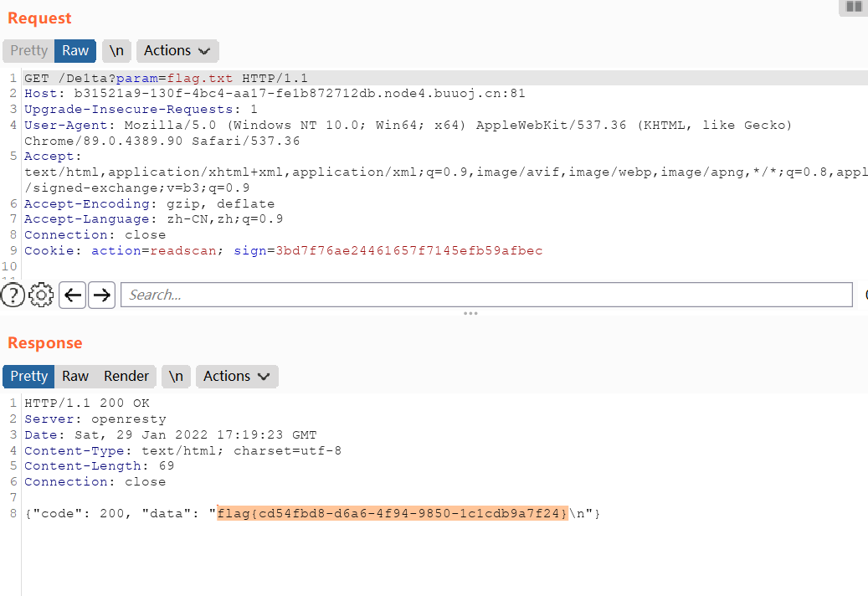
Task: Click the Content-Length: 69 header
Action: click(99, 466)
